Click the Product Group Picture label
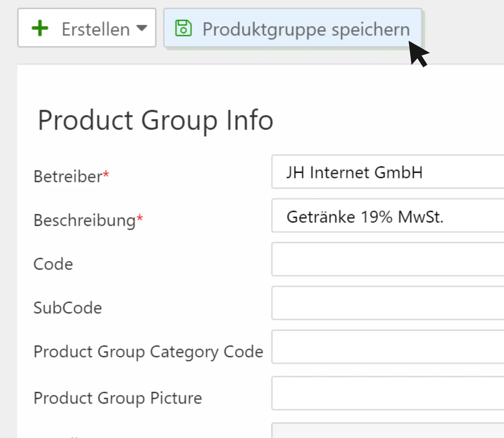This screenshot has height=438, width=504. (117, 397)
